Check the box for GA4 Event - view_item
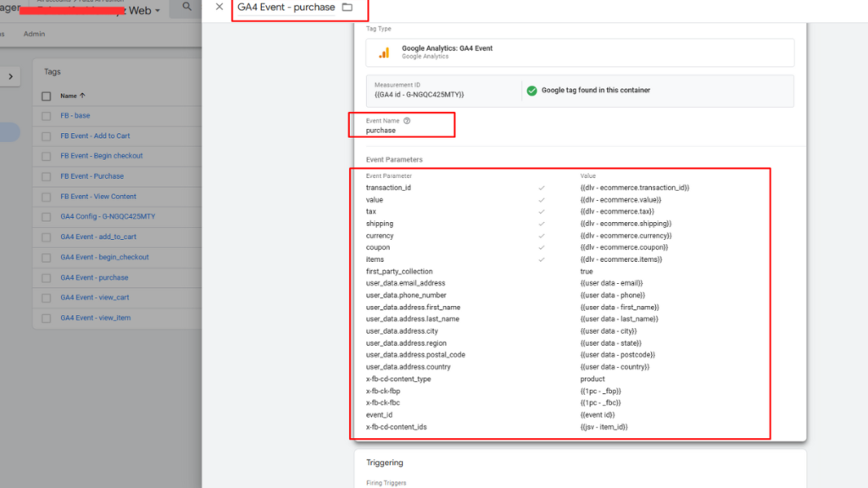The image size is (868, 488). click(46, 319)
